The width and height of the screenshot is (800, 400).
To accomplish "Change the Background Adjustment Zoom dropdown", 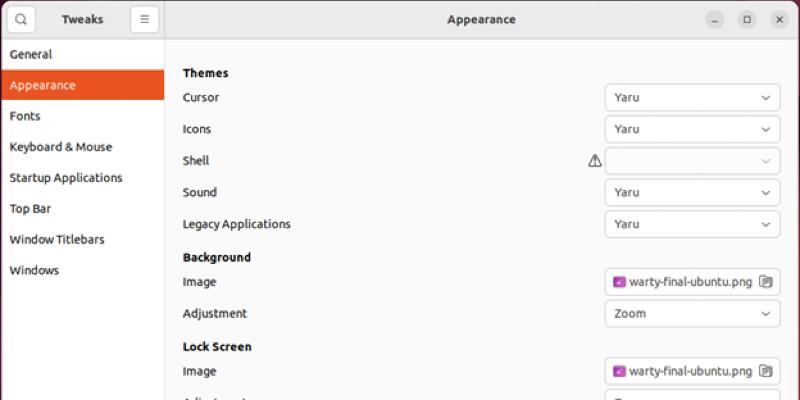I will 692,313.
